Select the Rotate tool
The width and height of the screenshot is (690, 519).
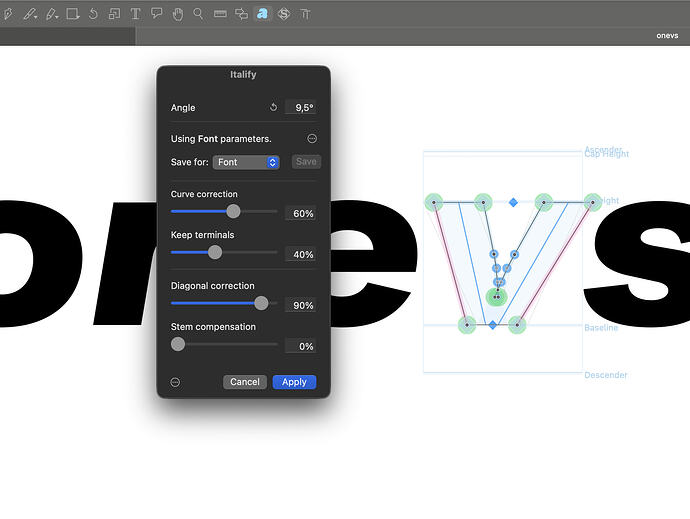point(93,14)
